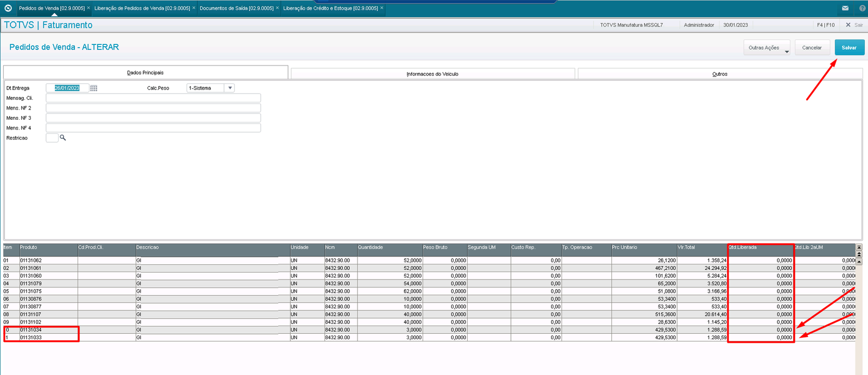
Task: Click the unit price cell 515,3600
Action: 644,314
